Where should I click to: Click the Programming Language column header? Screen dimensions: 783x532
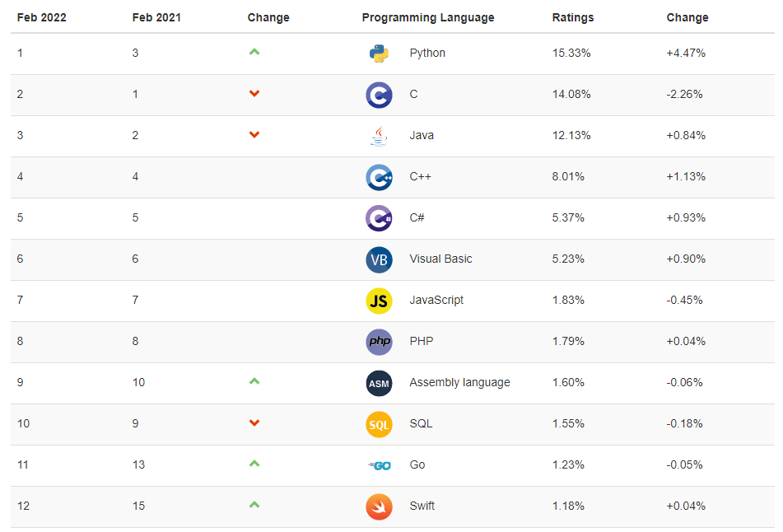click(428, 17)
